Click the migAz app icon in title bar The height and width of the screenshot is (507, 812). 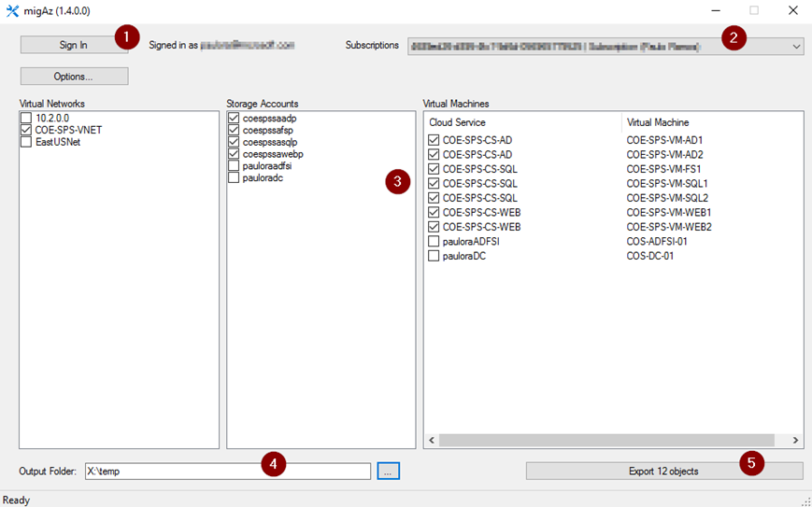point(12,11)
